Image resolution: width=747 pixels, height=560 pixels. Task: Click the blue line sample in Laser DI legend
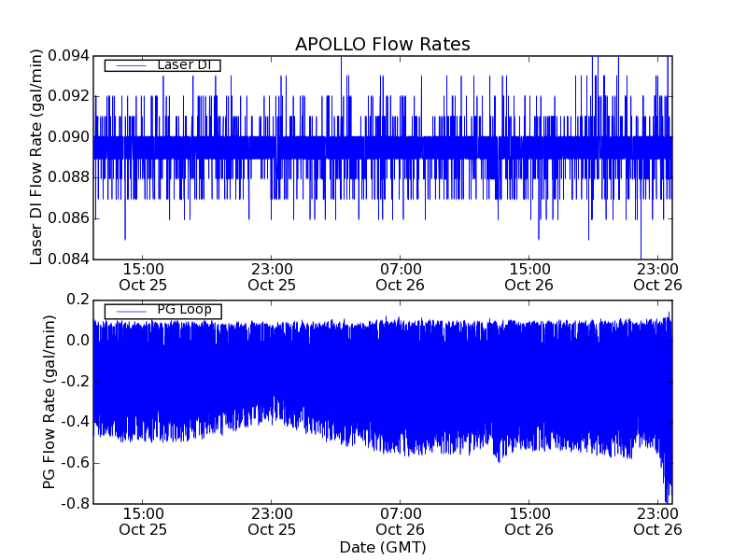(x=127, y=65)
